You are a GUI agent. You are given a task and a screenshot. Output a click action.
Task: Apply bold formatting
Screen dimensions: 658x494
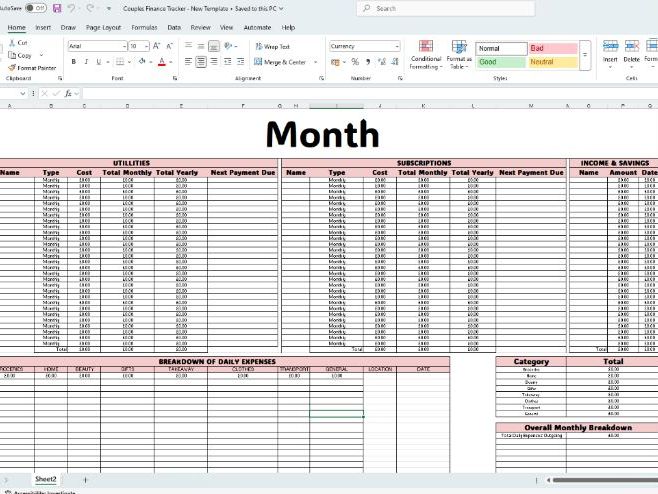(74, 62)
